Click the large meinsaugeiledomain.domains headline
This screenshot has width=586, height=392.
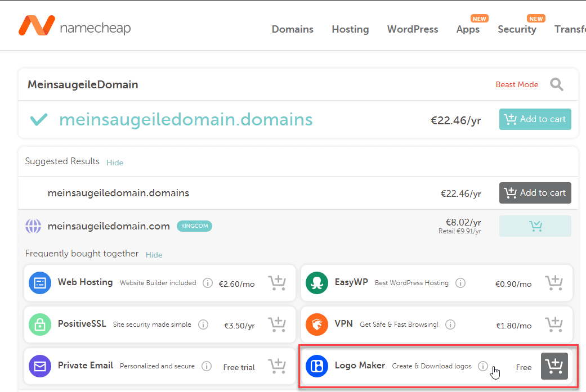pyautogui.click(x=186, y=119)
